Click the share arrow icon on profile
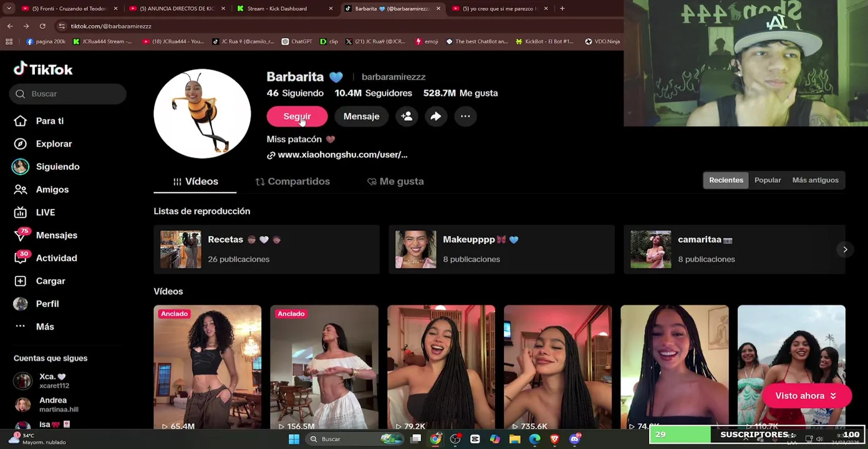868x449 pixels. point(436,117)
